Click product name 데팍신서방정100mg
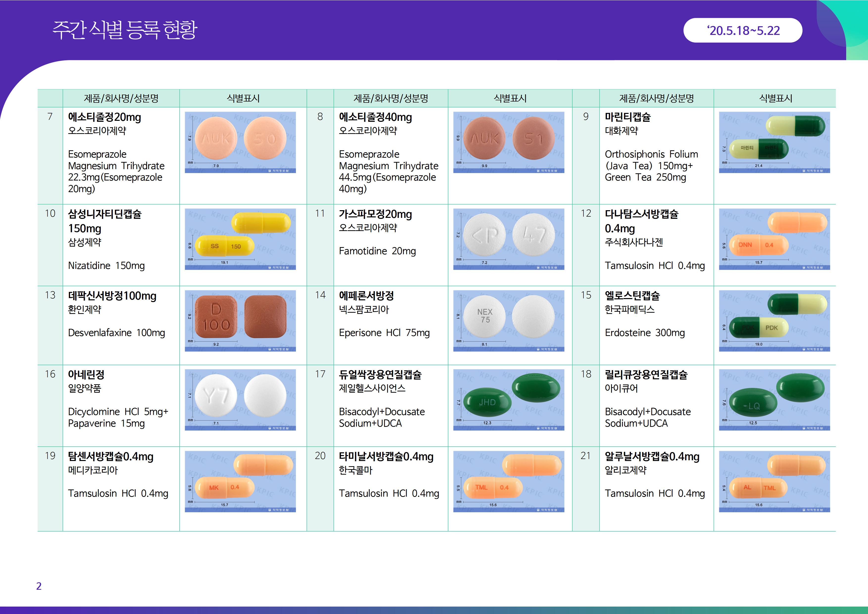Screen dimensions: 868x614 click(112, 296)
